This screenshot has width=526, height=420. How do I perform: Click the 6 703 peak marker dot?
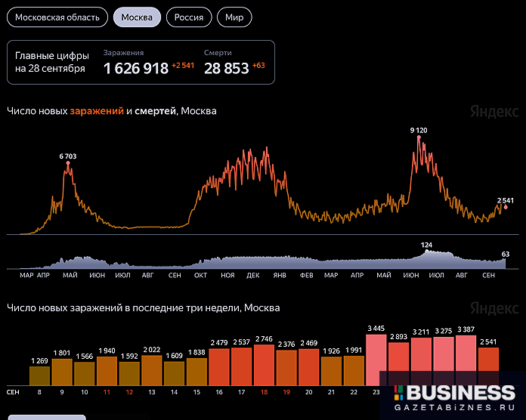68,164
